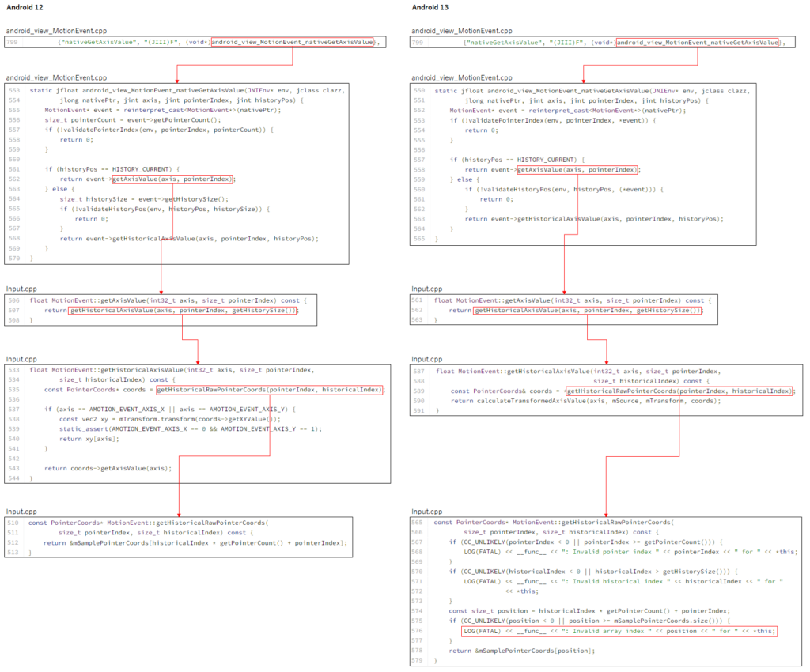Click "} else {" on Android 12 line 563
Viewport: 810px width, 672px height.
coord(59,189)
